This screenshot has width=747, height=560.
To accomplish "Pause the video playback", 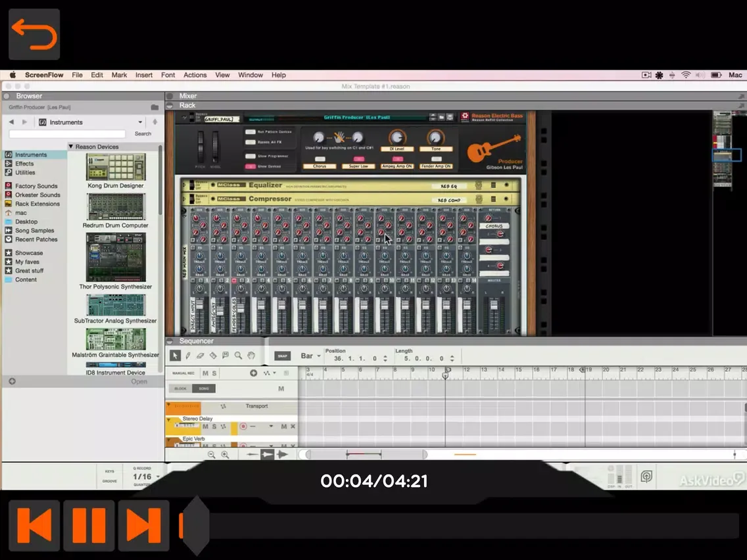I will 89,526.
